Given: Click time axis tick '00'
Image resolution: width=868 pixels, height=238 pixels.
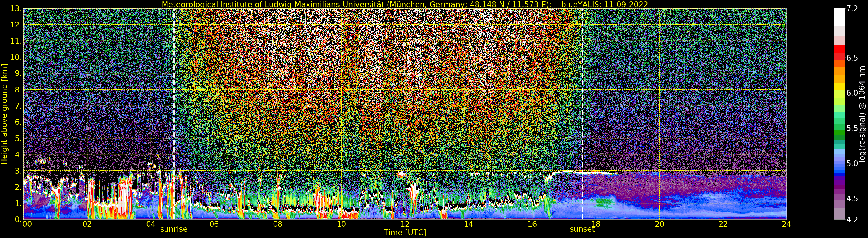Looking at the screenshot, I should click(27, 224).
